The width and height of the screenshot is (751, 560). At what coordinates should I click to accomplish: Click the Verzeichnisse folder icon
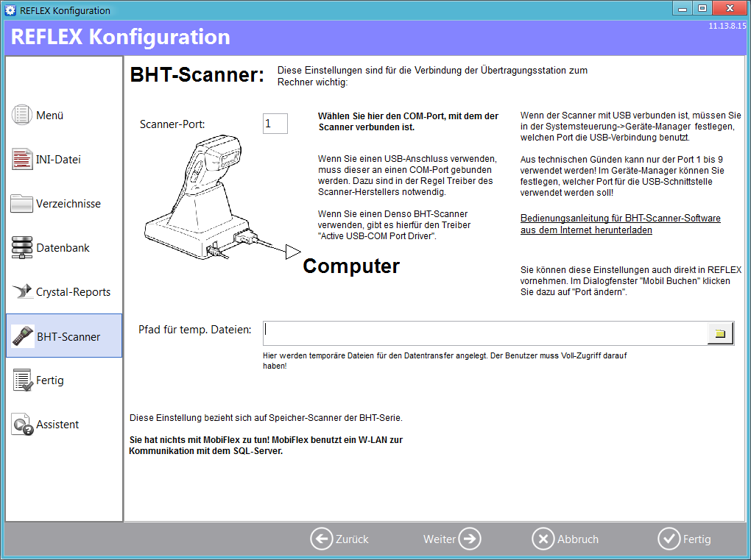pos(22,203)
